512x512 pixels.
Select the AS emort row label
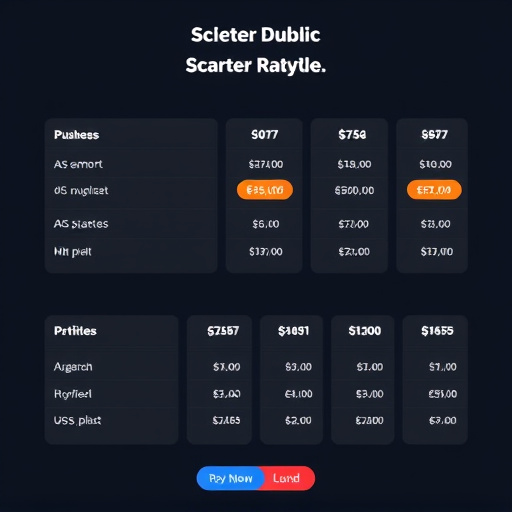(78, 164)
